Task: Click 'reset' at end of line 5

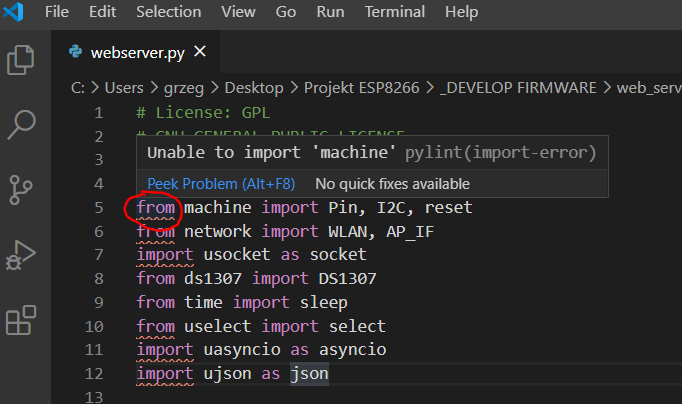Action: point(448,207)
